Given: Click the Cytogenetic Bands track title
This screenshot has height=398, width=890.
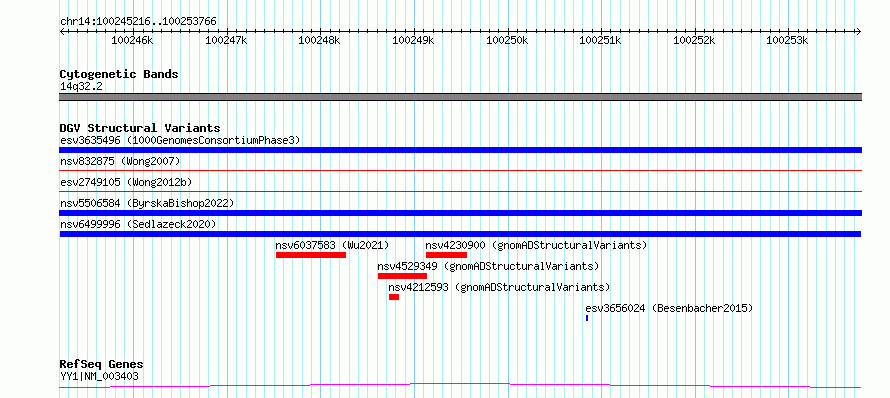Looking at the screenshot, I should [119, 74].
